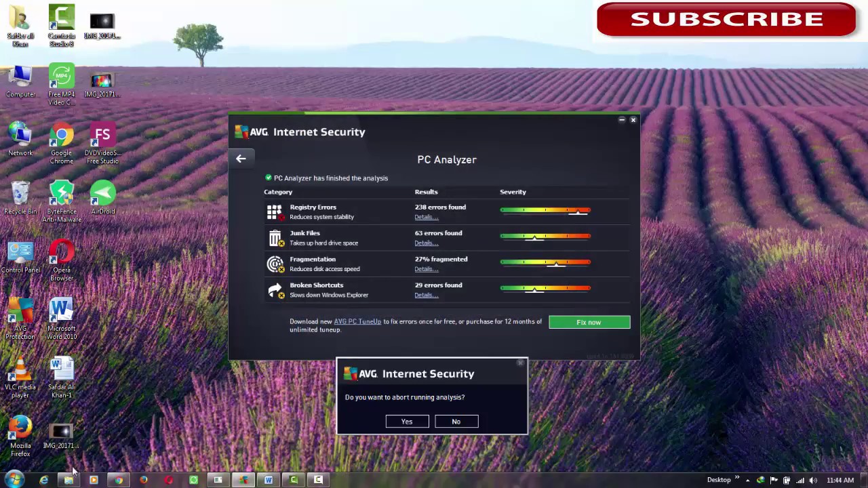
Task: Click No in abort analysis dialog
Action: point(456,422)
